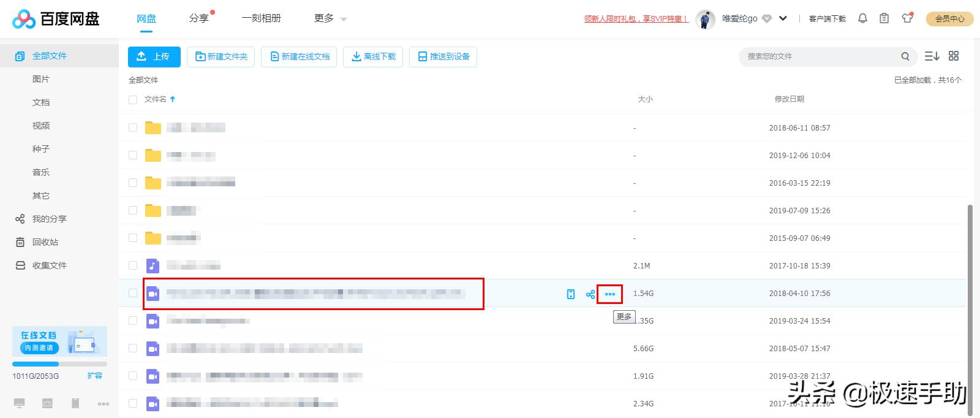Screen dimensions: 980x418
Task: Click the push-to-device icon on the 1.54G row
Action: click(571, 294)
